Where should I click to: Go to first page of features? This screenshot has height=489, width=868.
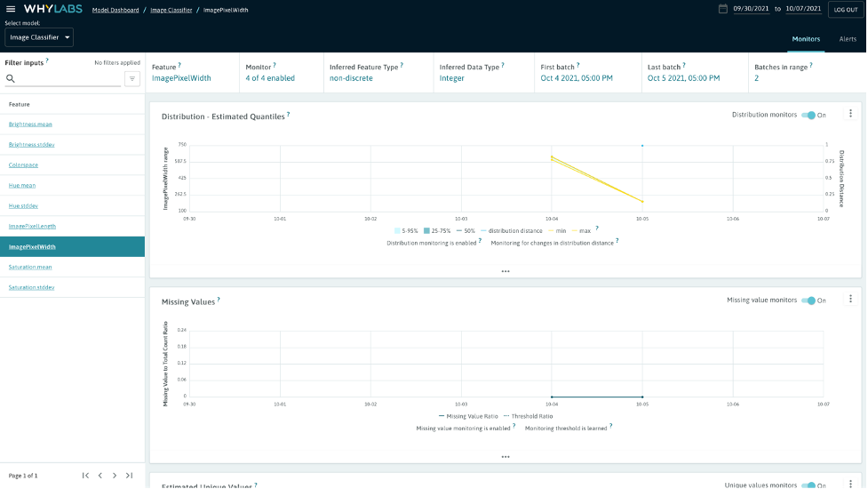[85, 476]
